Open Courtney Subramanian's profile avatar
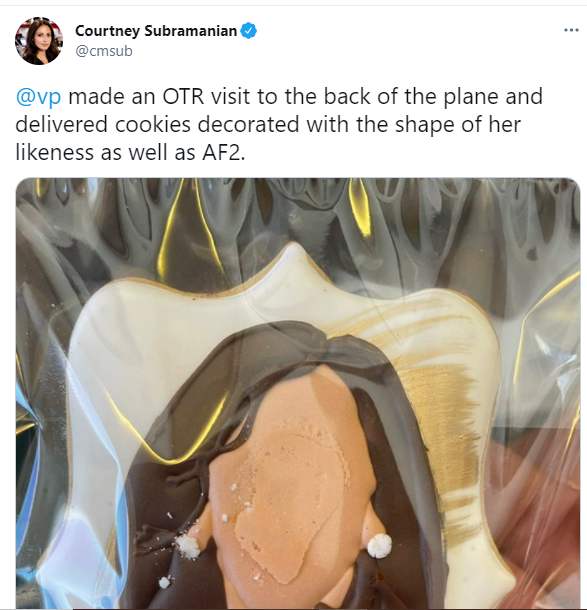The width and height of the screenshot is (587, 610). click(39, 41)
